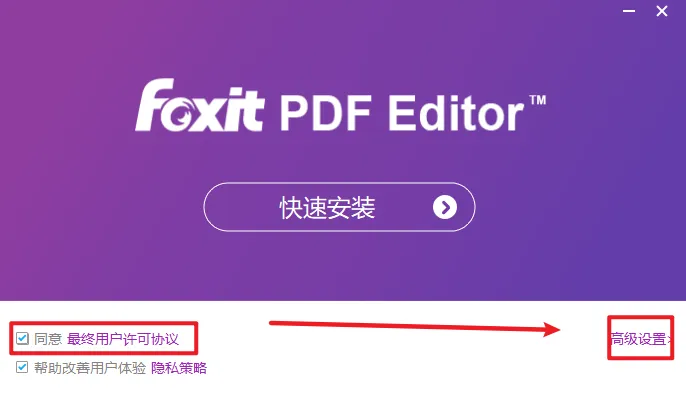Click the TM trademark symbol after Editor

538,100
